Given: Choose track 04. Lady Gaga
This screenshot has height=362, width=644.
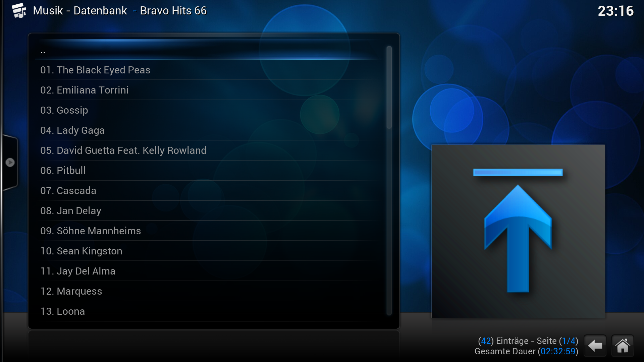Looking at the screenshot, I should [x=208, y=130].
